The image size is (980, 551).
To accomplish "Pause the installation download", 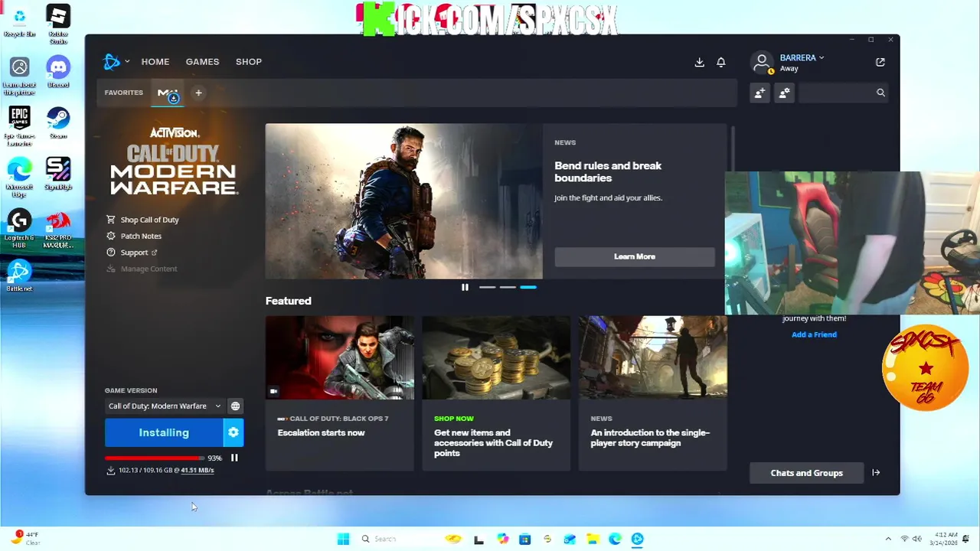I will pos(234,458).
